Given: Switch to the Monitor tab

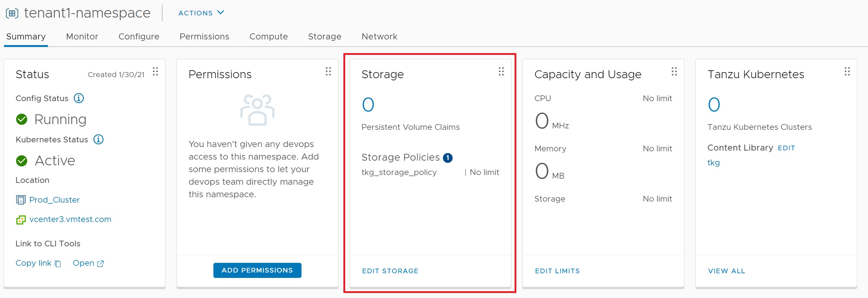Looking at the screenshot, I should (x=82, y=37).
